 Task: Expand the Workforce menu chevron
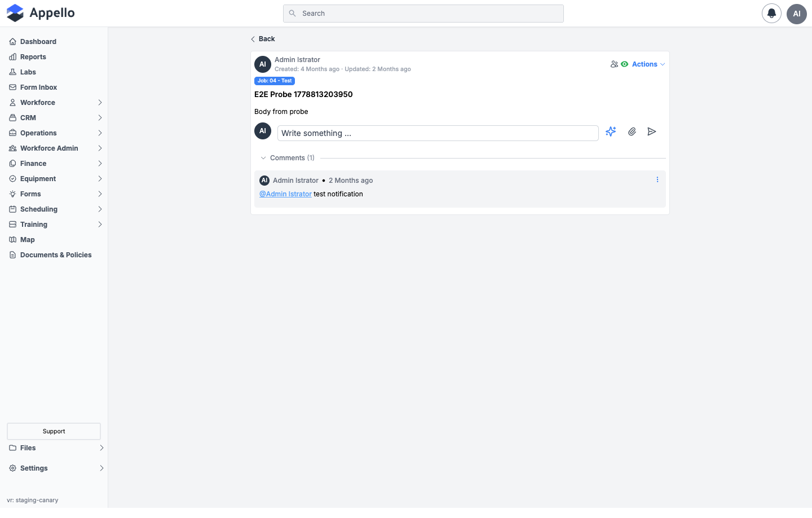100,103
